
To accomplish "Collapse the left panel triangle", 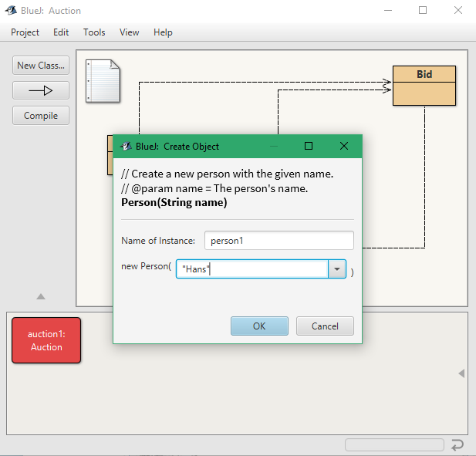I will (41, 296).
